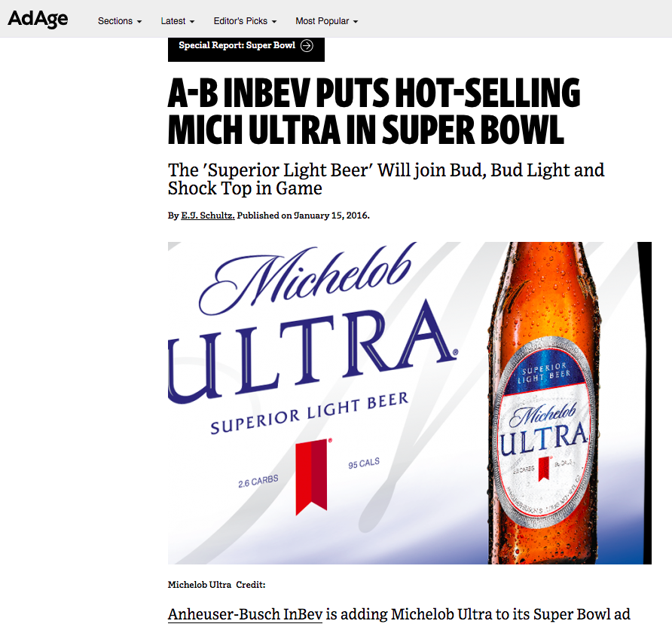The image size is (672, 627).
Task: Click the Super Bowl report arrow icon
Action: [307, 45]
